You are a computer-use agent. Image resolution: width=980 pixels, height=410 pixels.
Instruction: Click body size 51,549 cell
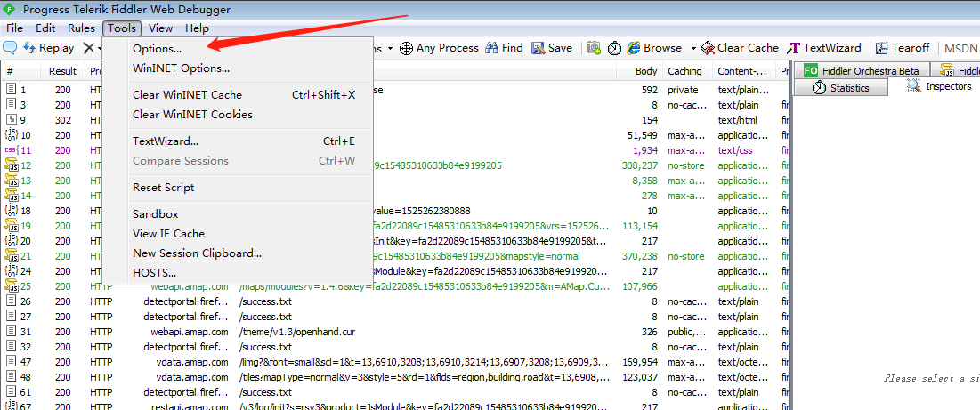643,135
